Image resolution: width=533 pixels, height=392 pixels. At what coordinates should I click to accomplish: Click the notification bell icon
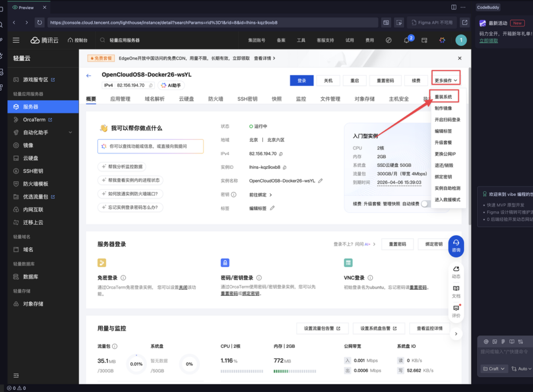407,40
